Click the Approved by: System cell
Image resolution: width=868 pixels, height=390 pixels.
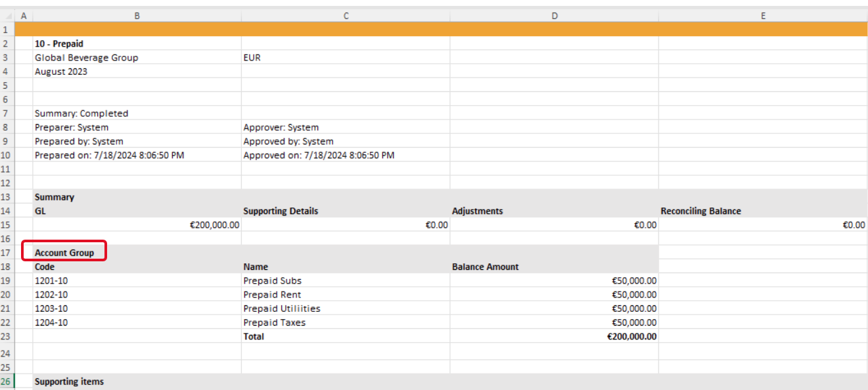tap(346, 141)
